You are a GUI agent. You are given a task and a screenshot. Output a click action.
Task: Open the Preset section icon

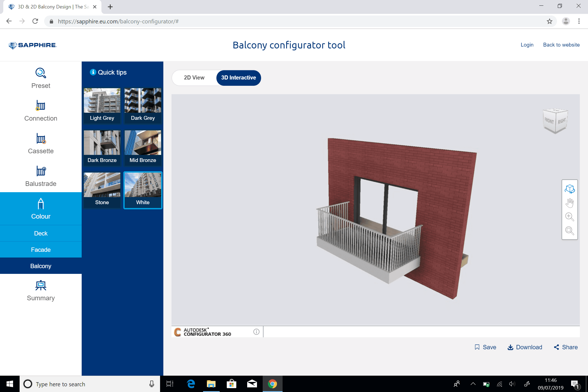41,73
